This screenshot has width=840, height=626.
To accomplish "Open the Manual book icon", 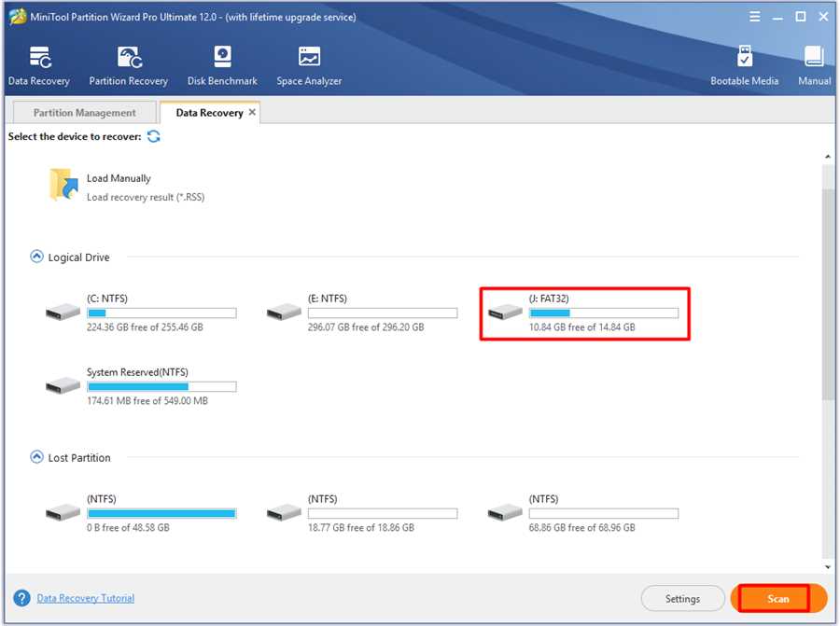I will pos(814,56).
